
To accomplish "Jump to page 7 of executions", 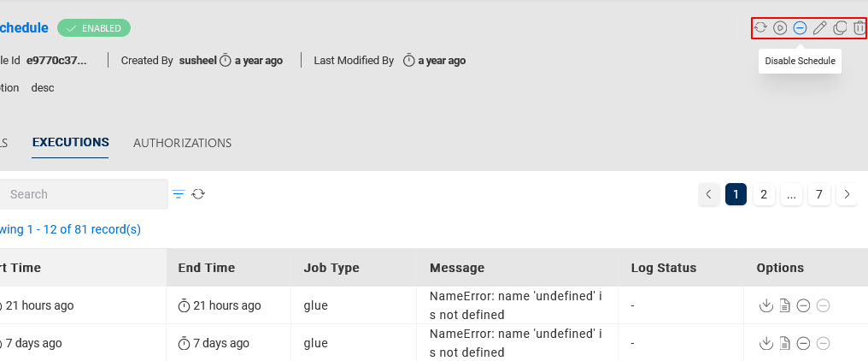I will click(x=818, y=194).
